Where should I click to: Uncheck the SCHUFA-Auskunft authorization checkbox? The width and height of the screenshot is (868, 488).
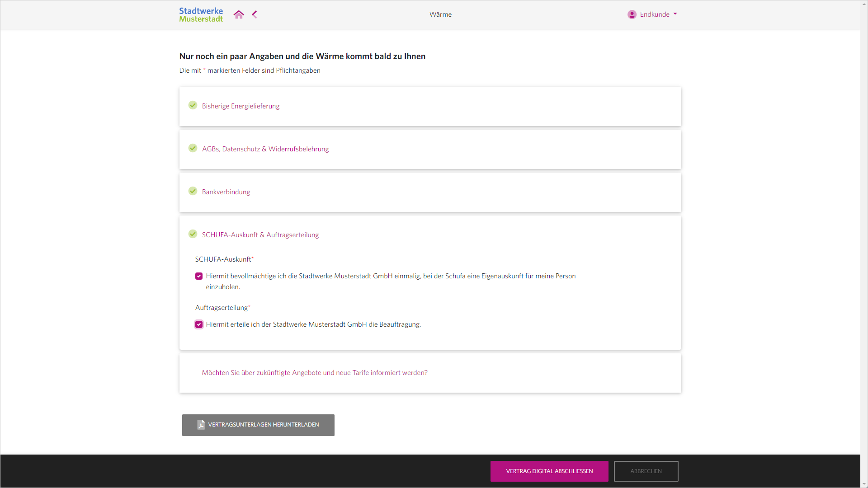tap(199, 276)
